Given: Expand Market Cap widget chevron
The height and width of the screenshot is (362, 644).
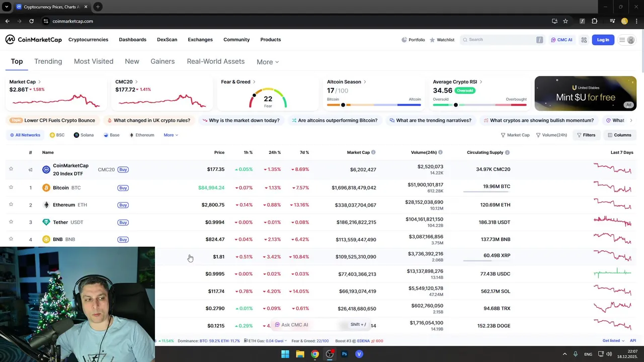Looking at the screenshot, I should coord(39,82).
